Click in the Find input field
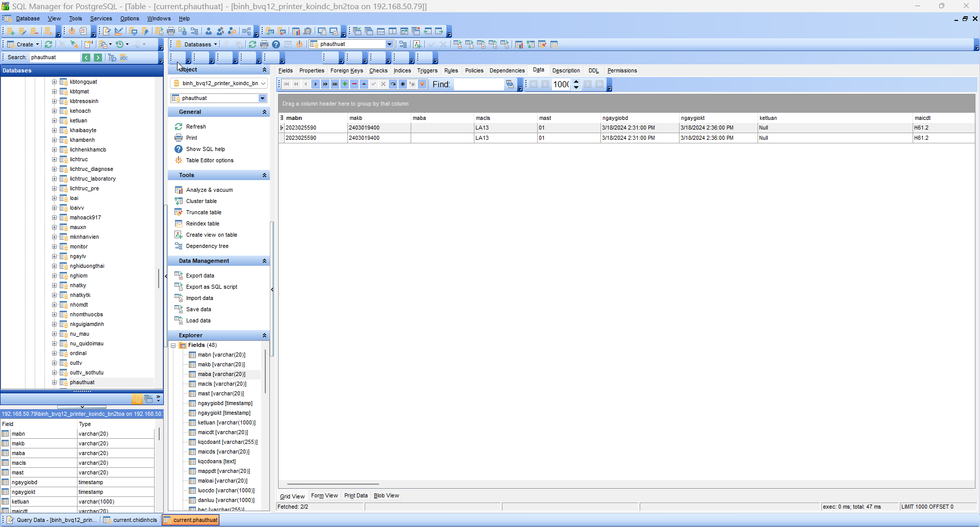The height and width of the screenshot is (527, 980). coord(479,84)
